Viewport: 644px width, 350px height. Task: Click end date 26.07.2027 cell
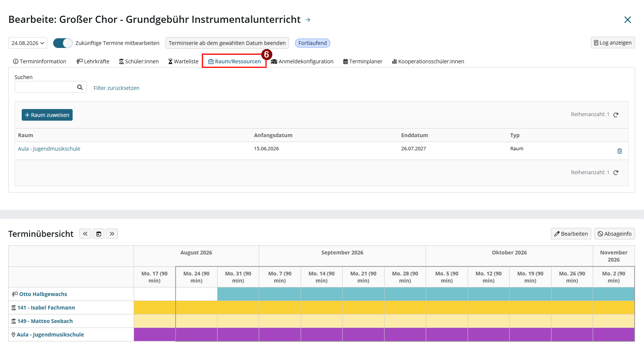(413, 149)
